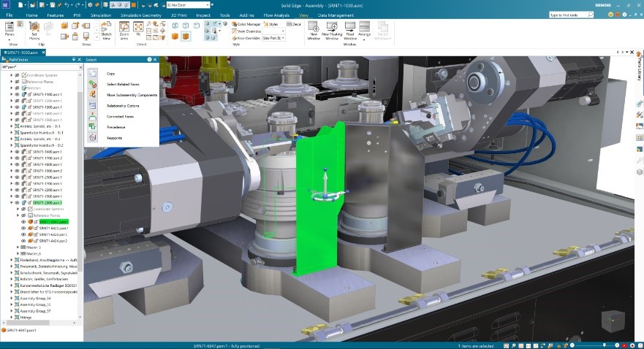Click the Redo icon in quick access toolbar
644x349 pixels.
click(x=77, y=5)
